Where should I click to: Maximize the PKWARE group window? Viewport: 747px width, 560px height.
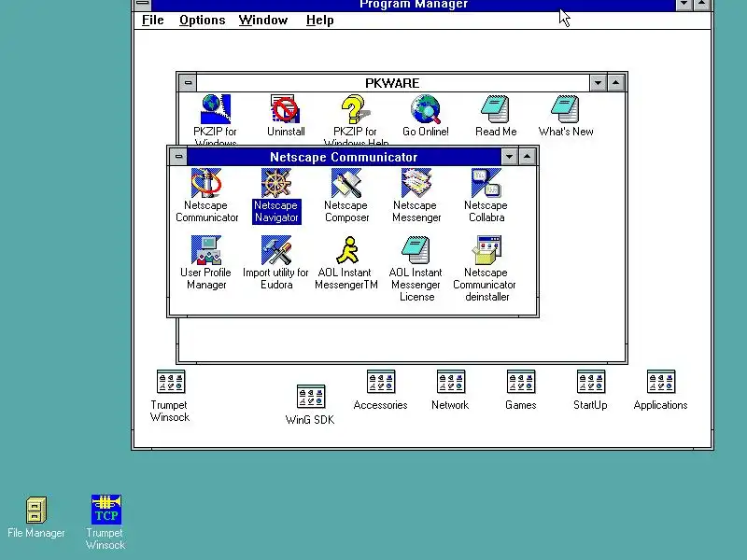(615, 83)
